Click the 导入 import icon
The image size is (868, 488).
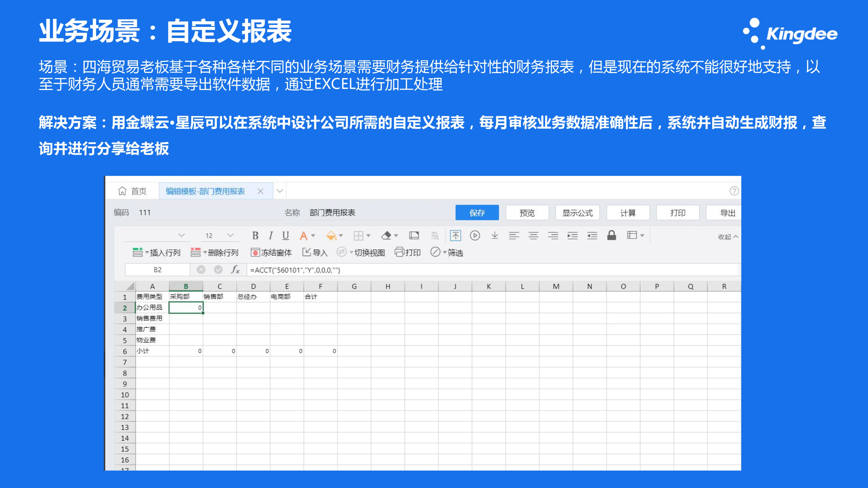coord(306,252)
